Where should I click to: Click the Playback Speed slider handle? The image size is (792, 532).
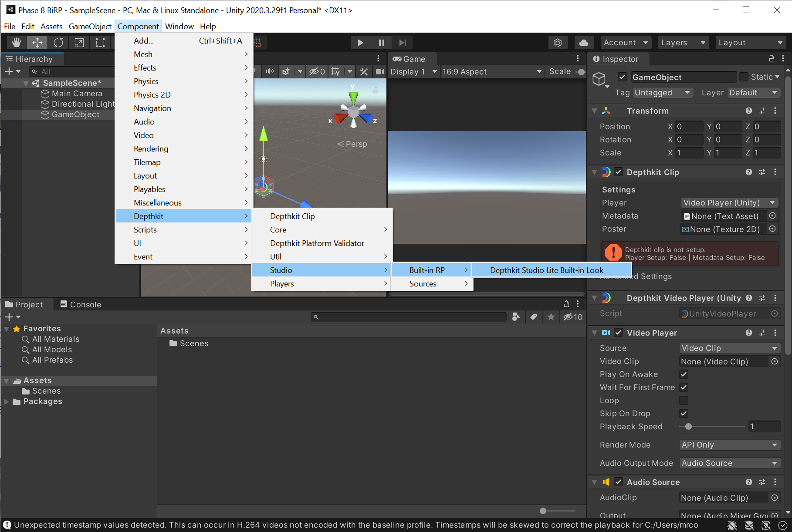coord(688,426)
